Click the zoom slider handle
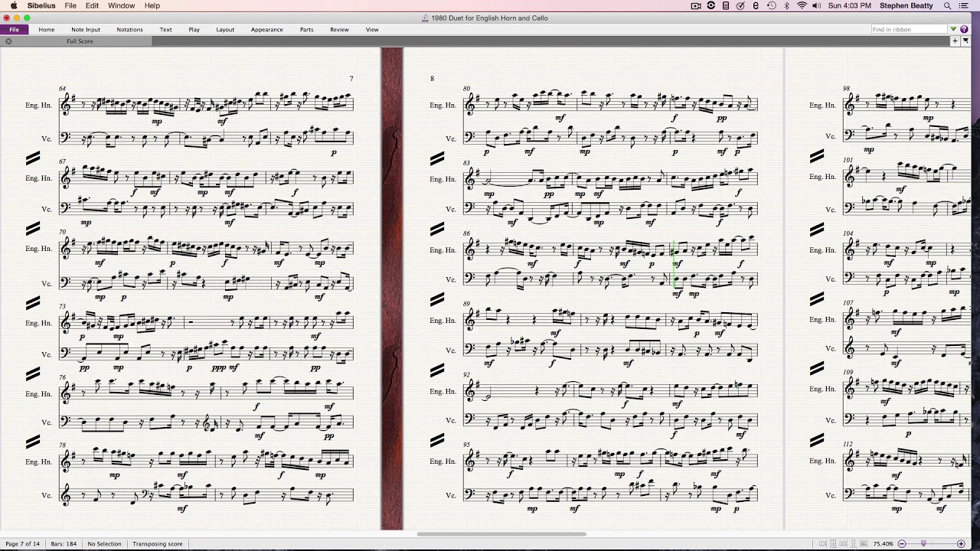Viewport: 980px width, 551px height. [x=923, y=543]
